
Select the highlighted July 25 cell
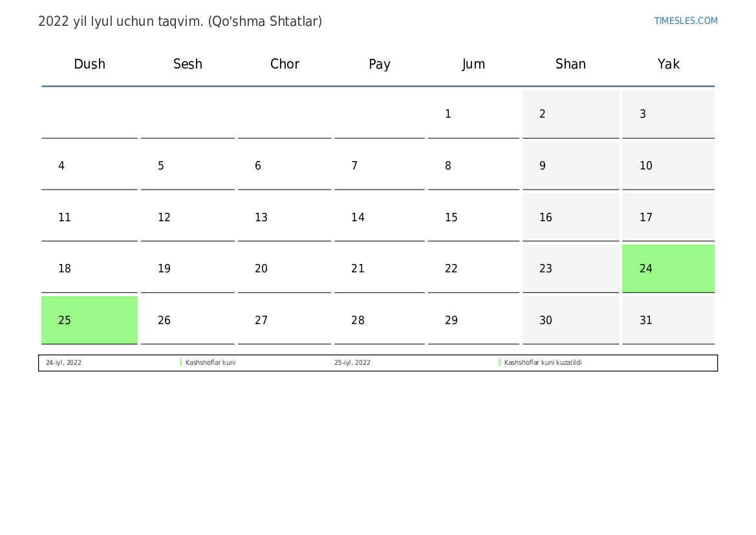click(89, 320)
